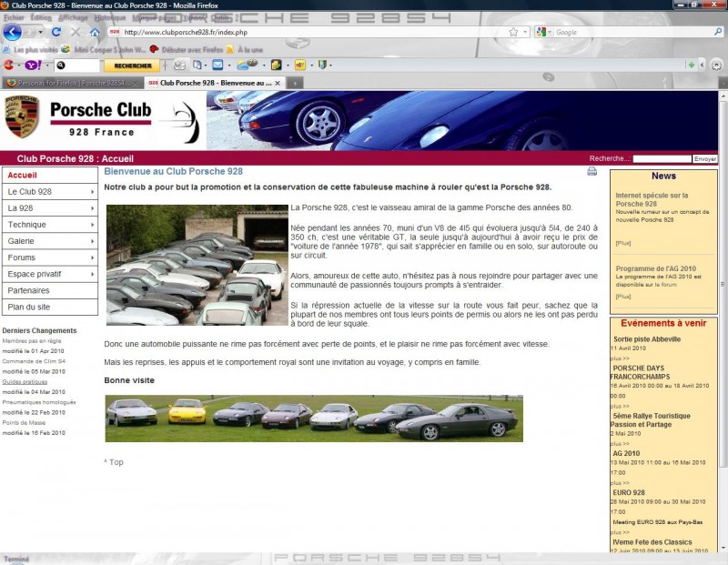Click the browser Back arrow button

click(x=13, y=32)
